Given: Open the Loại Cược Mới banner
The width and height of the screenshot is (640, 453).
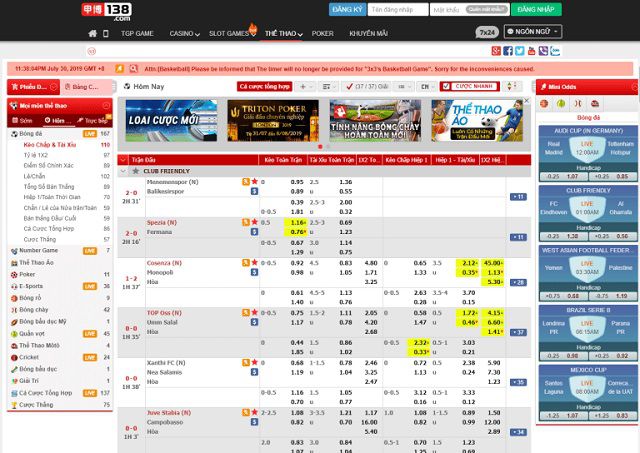Looking at the screenshot, I should tap(171, 120).
